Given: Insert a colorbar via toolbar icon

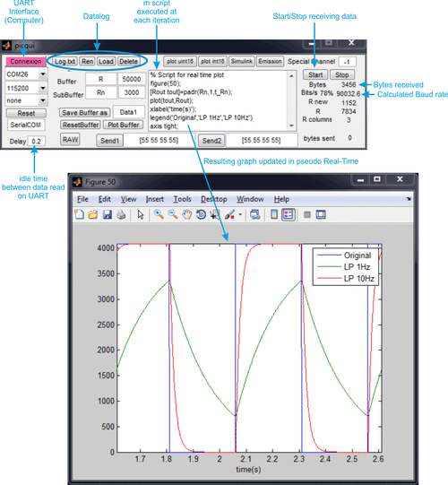Looking at the screenshot, I should pos(273,214).
